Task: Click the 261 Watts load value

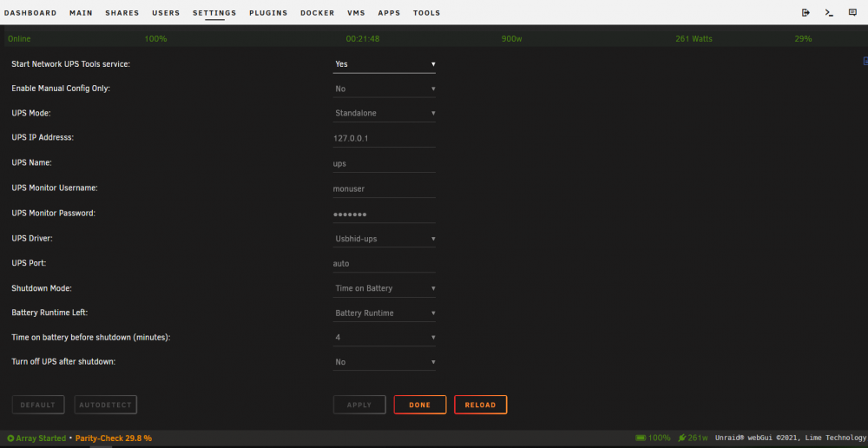Action: (x=694, y=39)
